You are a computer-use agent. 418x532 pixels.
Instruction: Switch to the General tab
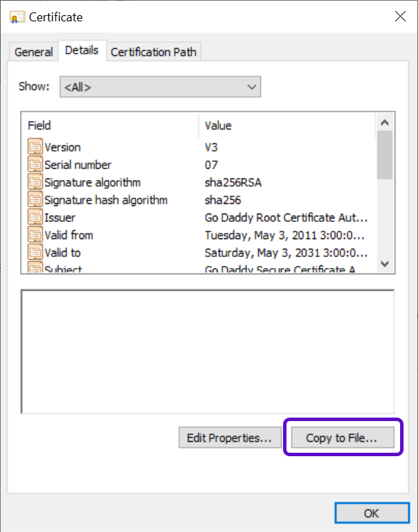click(34, 52)
